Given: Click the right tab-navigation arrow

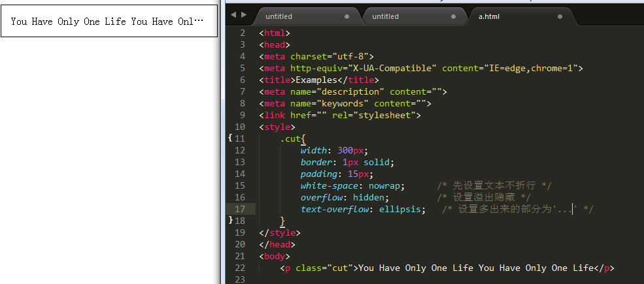Looking at the screenshot, I should pos(244,15).
